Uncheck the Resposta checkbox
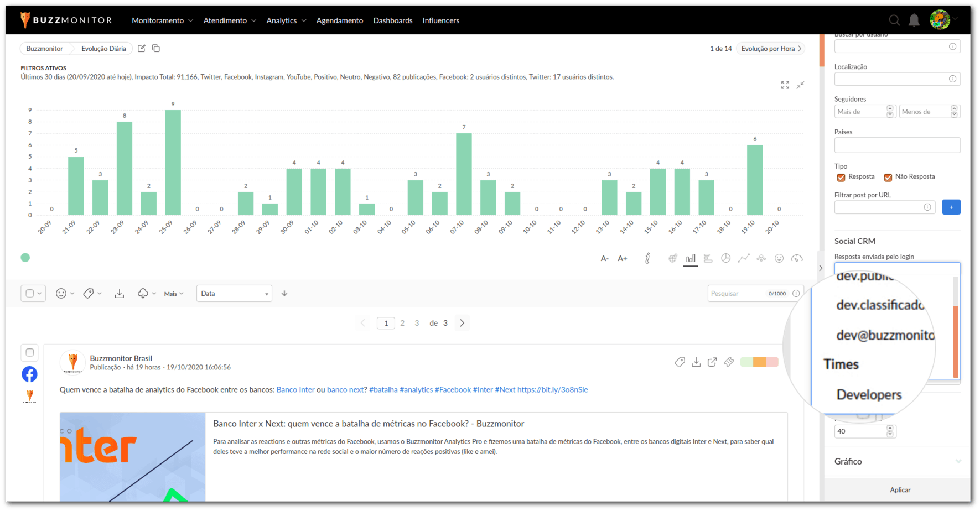The height and width of the screenshot is (511, 980). (x=841, y=177)
